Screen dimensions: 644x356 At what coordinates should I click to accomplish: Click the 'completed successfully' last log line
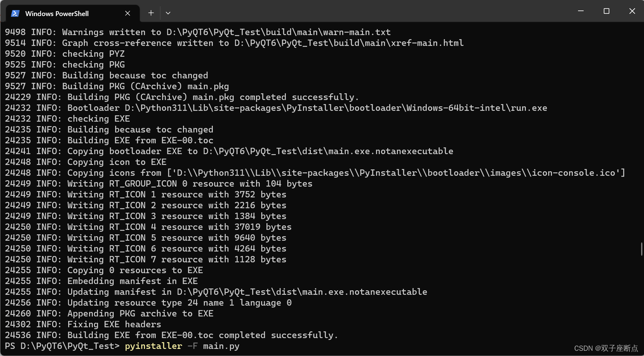tap(171, 335)
